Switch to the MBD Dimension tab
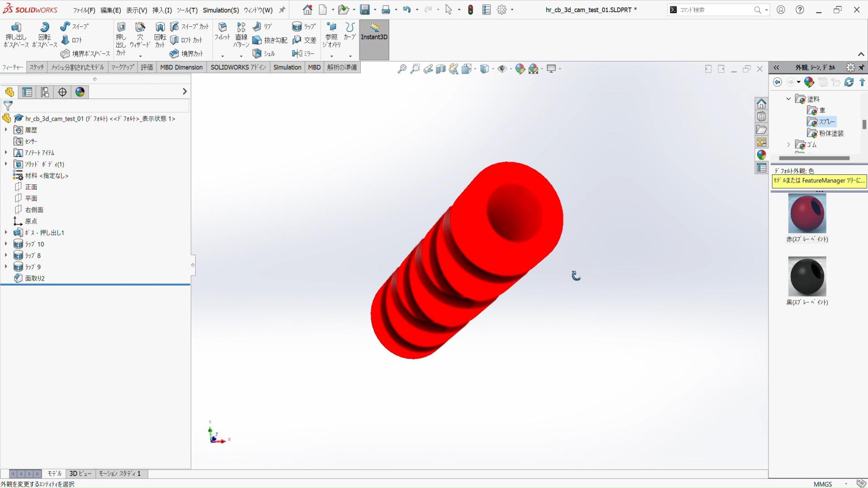The width and height of the screenshot is (868, 488). [181, 67]
